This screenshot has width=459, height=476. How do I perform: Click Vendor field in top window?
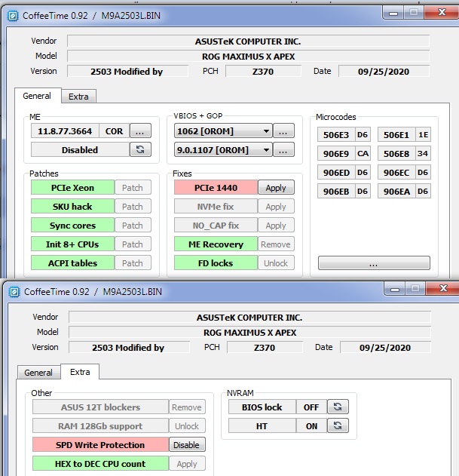(x=248, y=41)
